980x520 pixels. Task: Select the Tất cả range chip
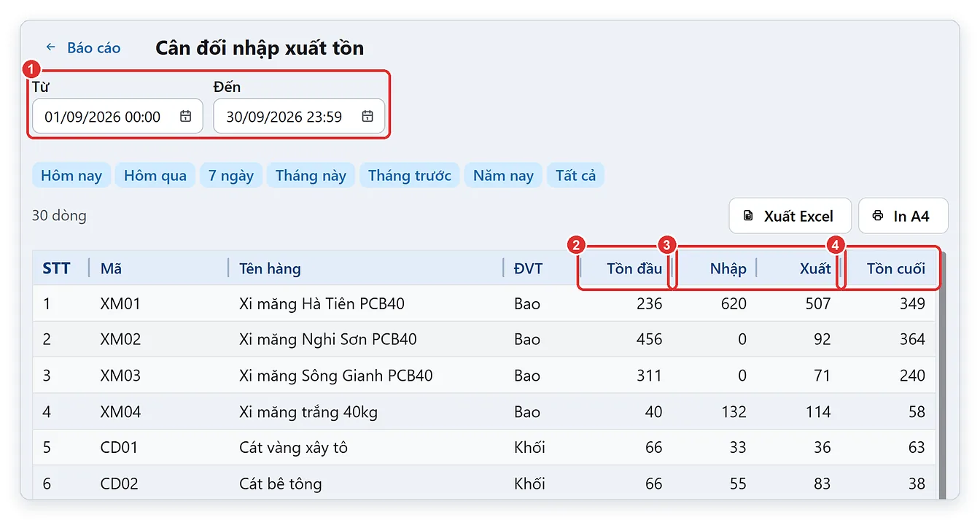pos(575,175)
